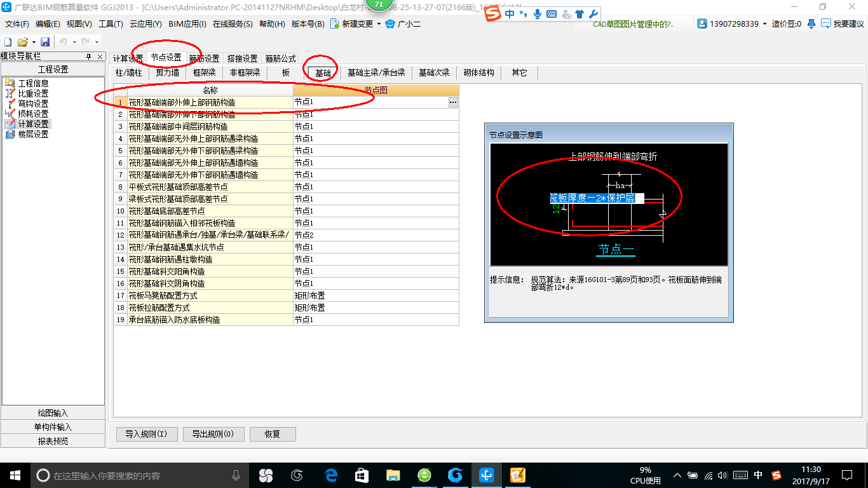The width and height of the screenshot is (868, 488).
Task: Open Sogou wrench toolbox icon
Action: (593, 13)
